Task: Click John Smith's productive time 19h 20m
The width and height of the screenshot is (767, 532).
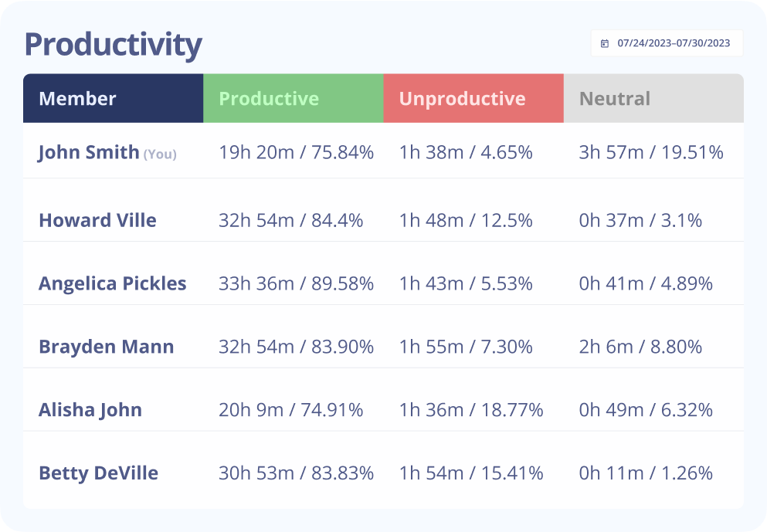Action: (x=256, y=153)
